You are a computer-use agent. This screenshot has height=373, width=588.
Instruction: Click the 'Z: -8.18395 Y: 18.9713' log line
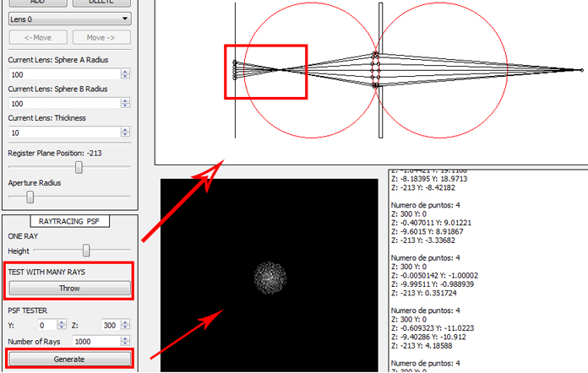429,179
